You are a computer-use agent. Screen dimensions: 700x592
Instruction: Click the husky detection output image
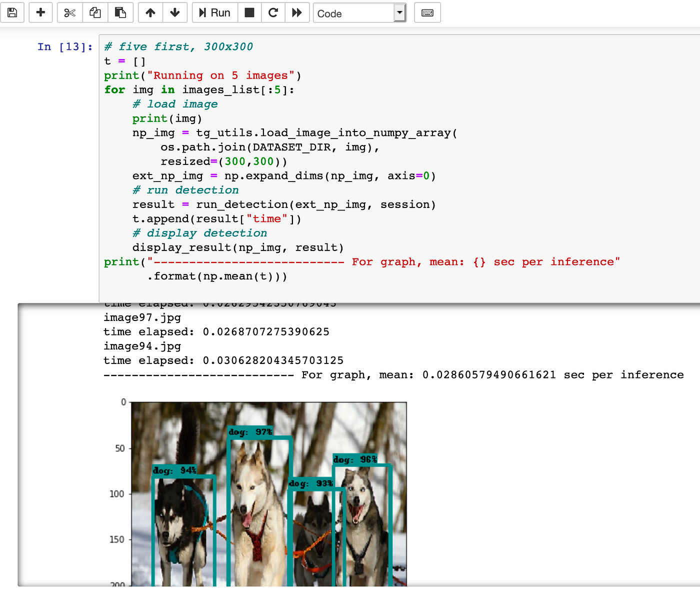click(x=269, y=494)
